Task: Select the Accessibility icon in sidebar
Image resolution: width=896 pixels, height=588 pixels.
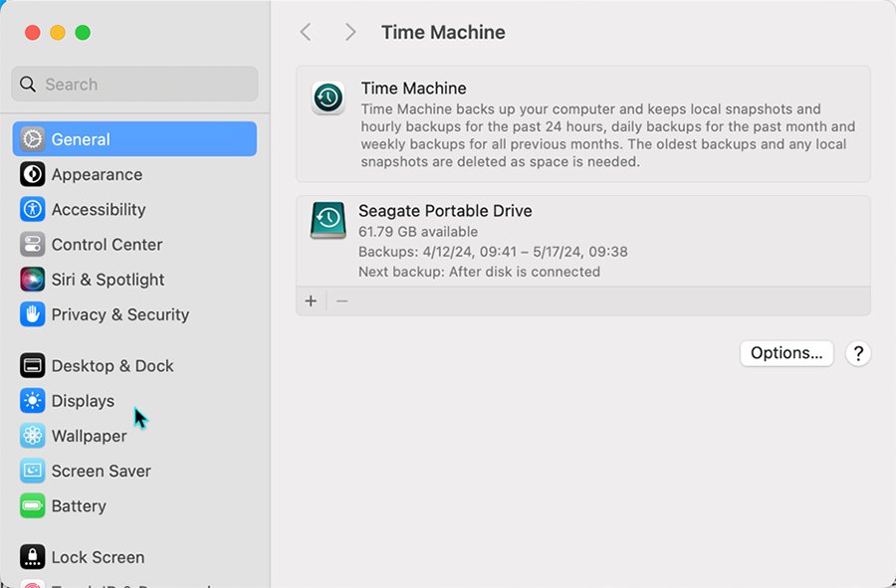Action: click(33, 209)
